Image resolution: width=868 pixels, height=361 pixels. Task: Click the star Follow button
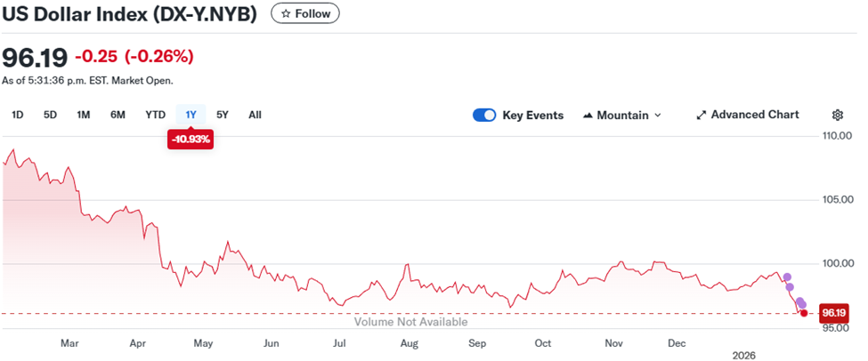coord(304,13)
